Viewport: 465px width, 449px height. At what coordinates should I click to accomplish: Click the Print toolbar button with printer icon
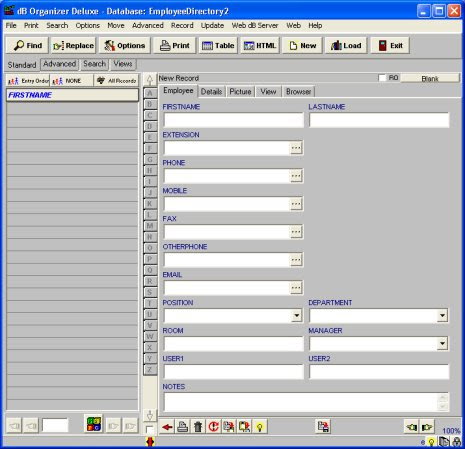pyautogui.click(x=175, y=45)
